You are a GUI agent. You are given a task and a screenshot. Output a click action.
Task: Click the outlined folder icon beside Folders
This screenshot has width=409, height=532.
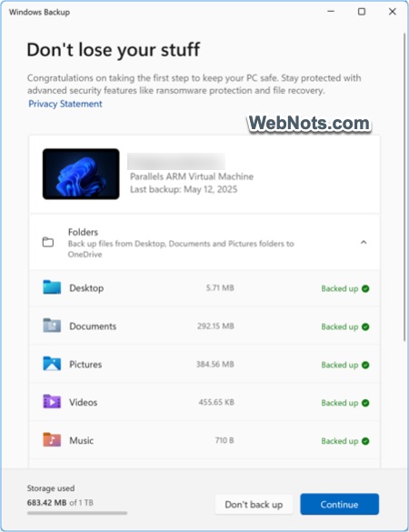click(48, 242)
